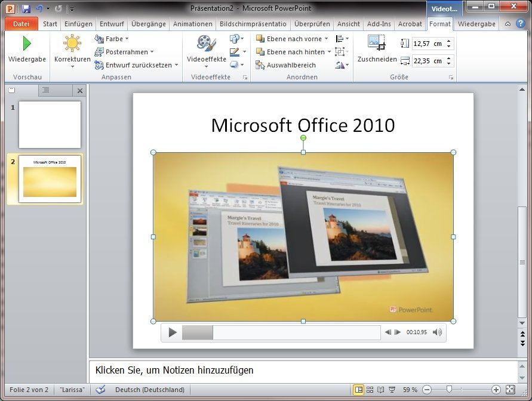This screenshot has height=401, width=532.
Task: Open the Einfügen ribbon tab
Action: point(78,24)
